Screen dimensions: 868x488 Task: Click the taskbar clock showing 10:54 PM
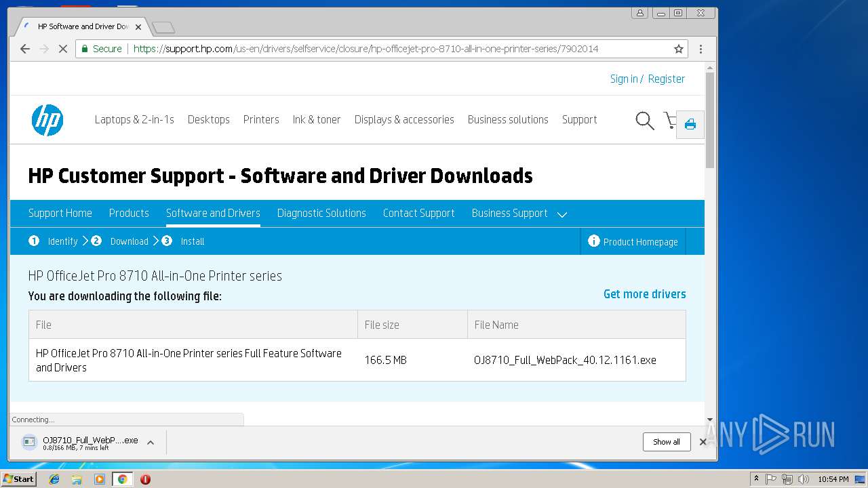[x=833, y=479]
